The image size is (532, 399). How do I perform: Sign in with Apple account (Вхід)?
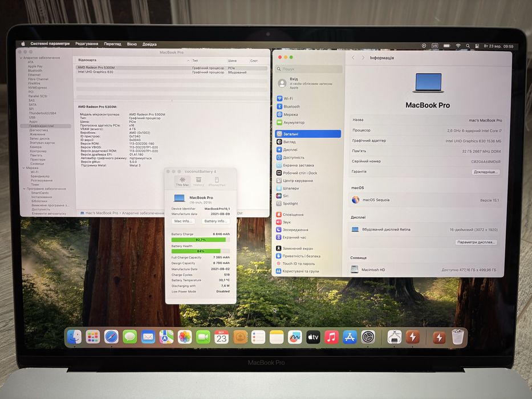point(308,83)
